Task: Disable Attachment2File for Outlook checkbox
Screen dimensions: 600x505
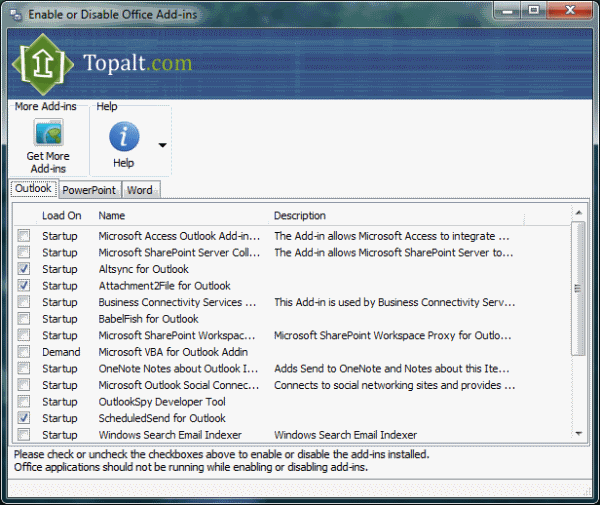Action: click(24, 285)
